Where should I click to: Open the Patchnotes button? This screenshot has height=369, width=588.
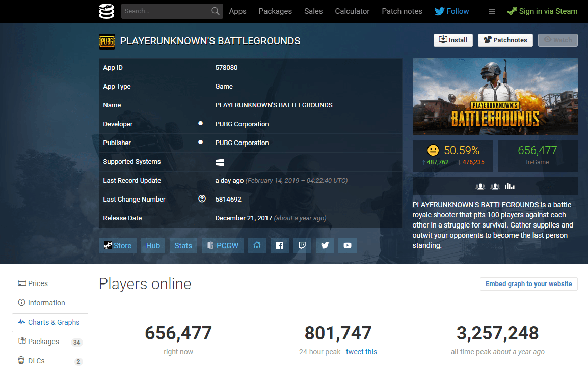point(505,40)
